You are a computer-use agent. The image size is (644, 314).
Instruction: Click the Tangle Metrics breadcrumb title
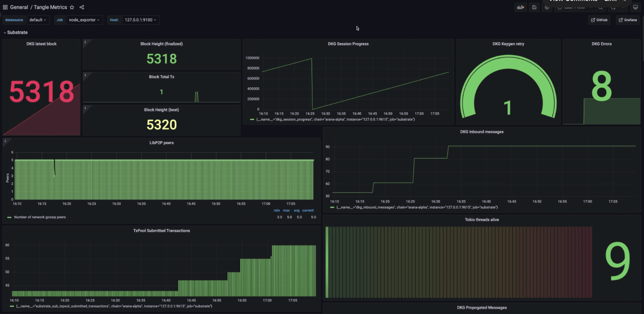(50, 7)
